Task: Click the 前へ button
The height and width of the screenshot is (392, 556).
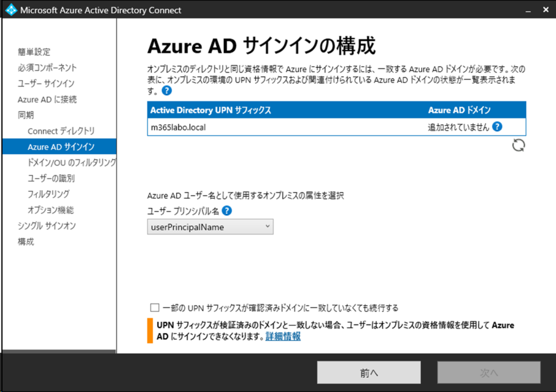Action: tap(369, 372)
